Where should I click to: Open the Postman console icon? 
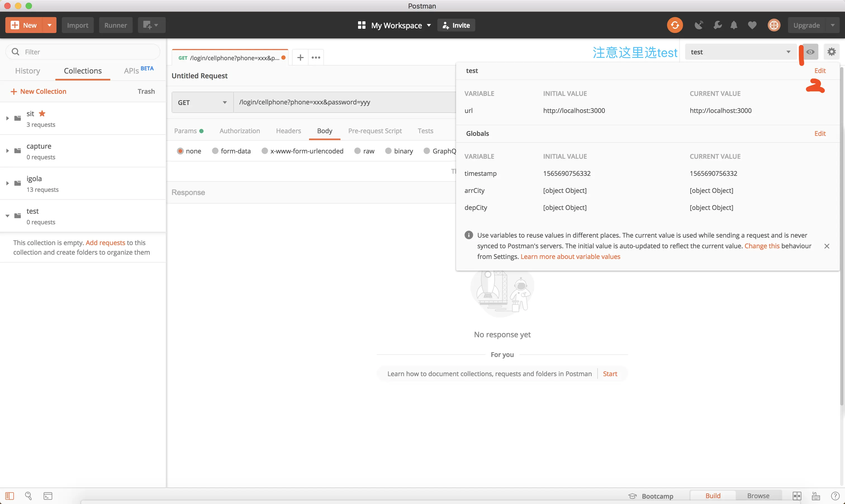pyautogui.click(x=48, y=496)
